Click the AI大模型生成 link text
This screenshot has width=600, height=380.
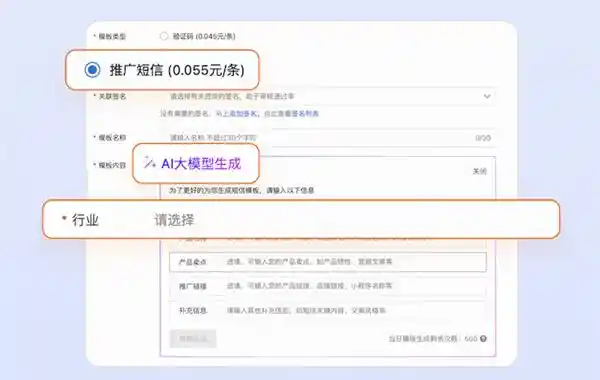tap(201, 164)
